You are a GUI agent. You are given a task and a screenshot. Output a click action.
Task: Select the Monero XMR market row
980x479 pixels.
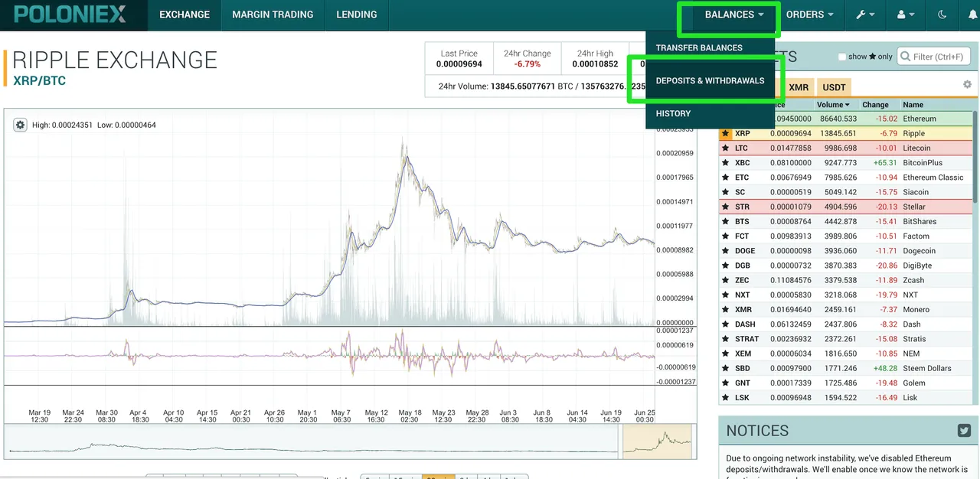[846, 310]
